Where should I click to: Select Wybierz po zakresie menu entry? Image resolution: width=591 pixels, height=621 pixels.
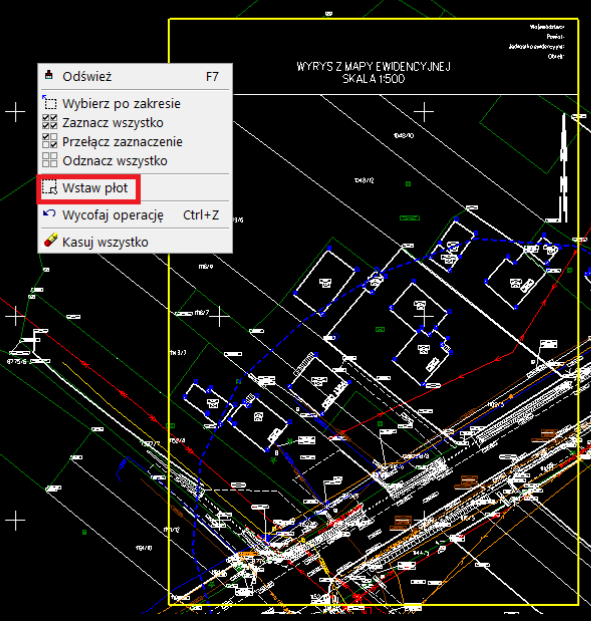click(x=135, y=103)
